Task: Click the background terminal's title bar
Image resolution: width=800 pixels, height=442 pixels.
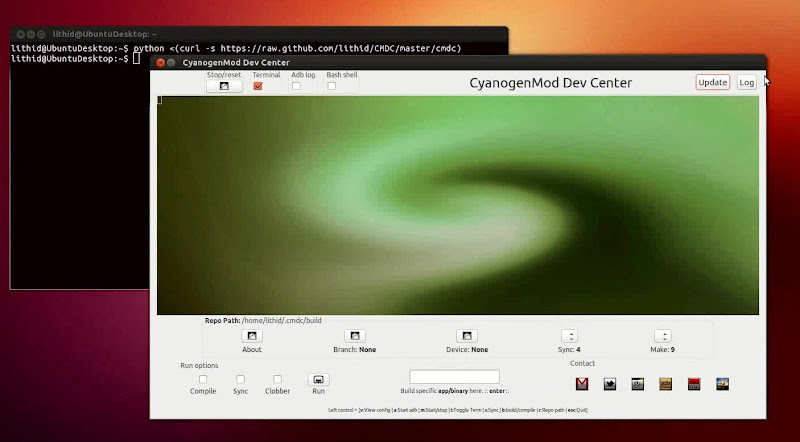Action: click(x=259, y=34)
